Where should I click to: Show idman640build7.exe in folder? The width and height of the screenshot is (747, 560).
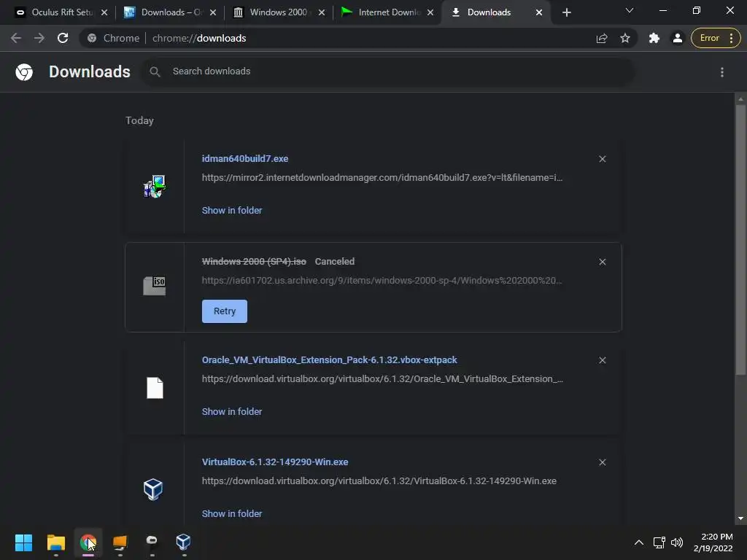(232, 211)
